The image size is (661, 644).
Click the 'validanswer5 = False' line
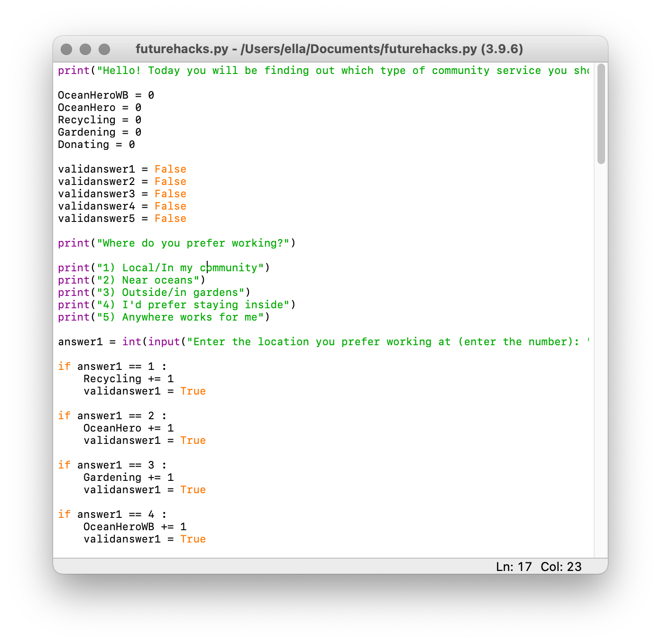[122, 219]
